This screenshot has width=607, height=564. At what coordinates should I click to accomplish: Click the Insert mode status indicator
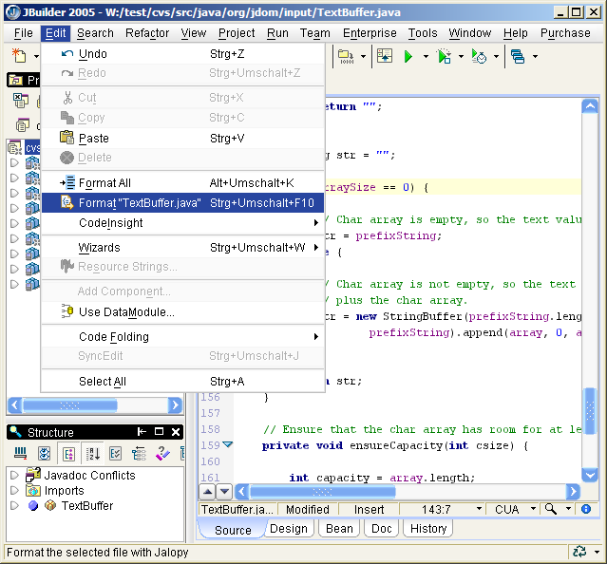tap(369, 509)
